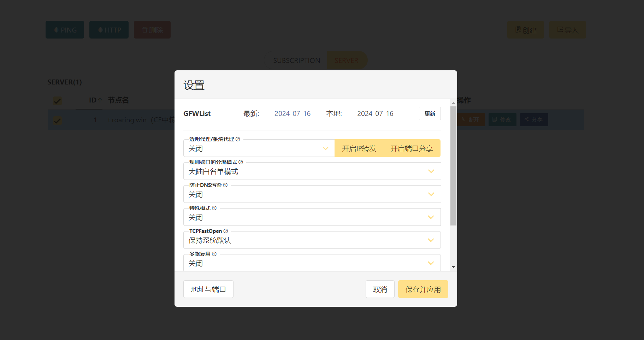Click 导入 to import a server
Viewport: 644px width, 340px height.
tap(567, 30)
